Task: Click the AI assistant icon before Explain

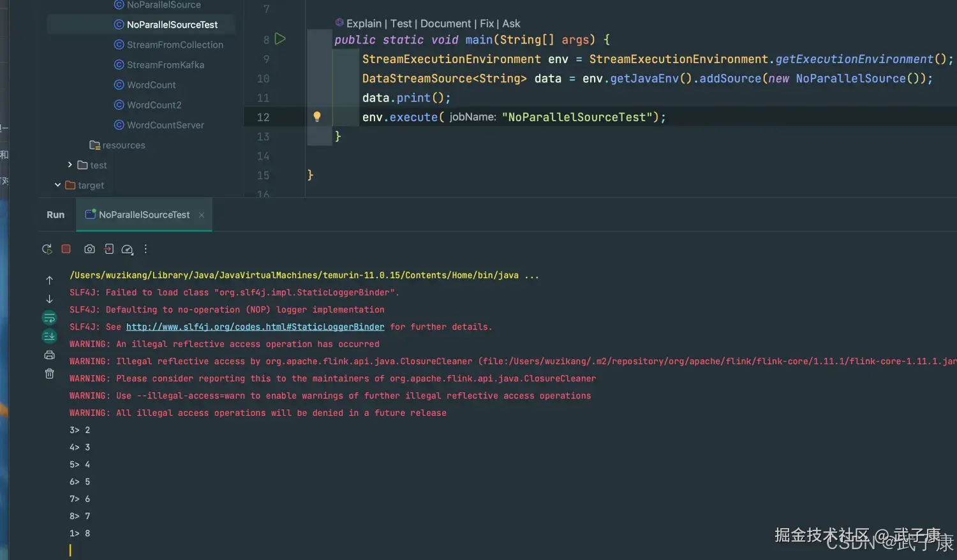Action: point(339,23)
